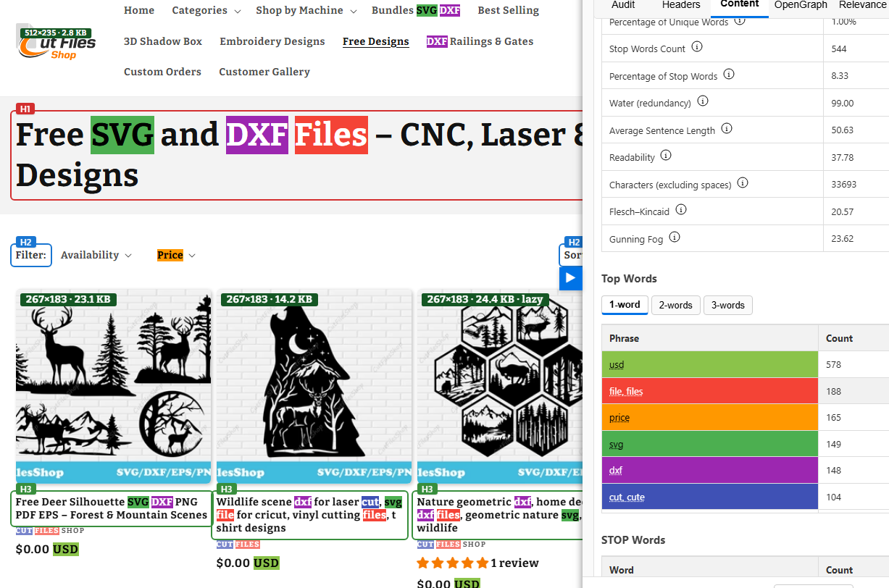
Task: Open the Price filter dropdown
Action: 176,255
